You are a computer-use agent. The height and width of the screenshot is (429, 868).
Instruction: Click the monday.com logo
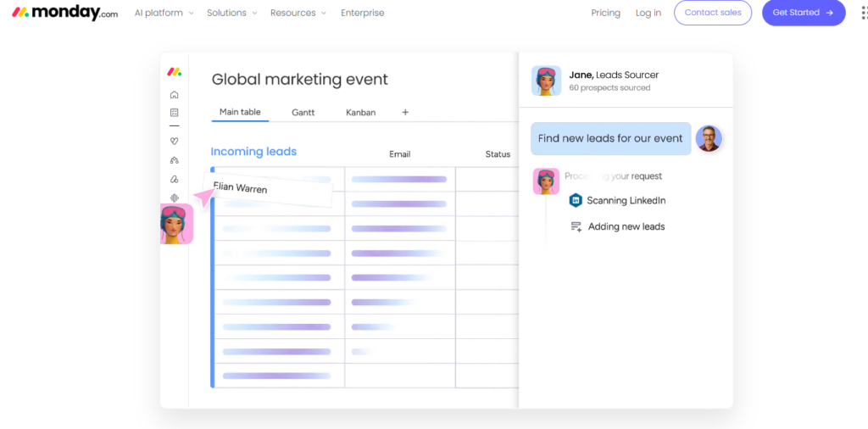[64, 13]
